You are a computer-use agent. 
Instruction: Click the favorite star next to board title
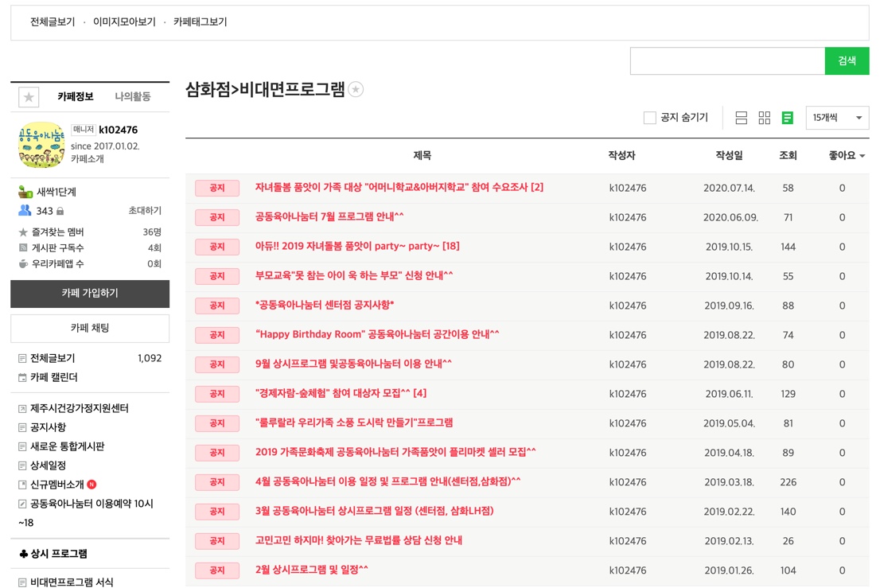[356, 90]
